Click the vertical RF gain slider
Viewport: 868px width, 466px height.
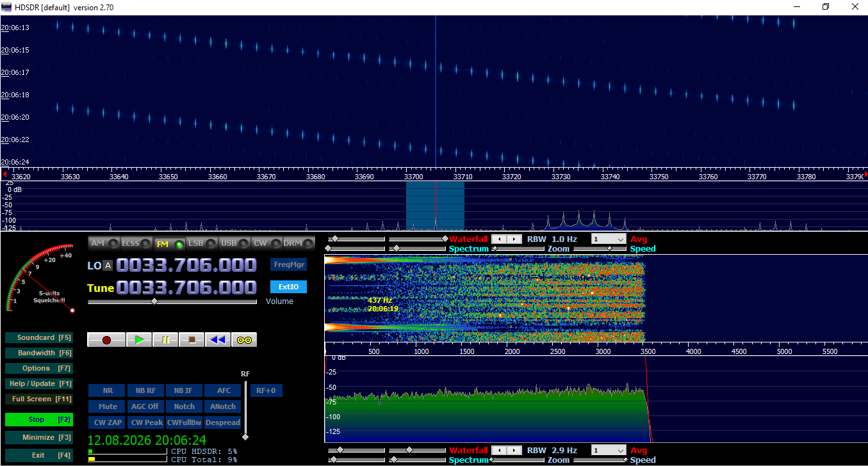245,410
